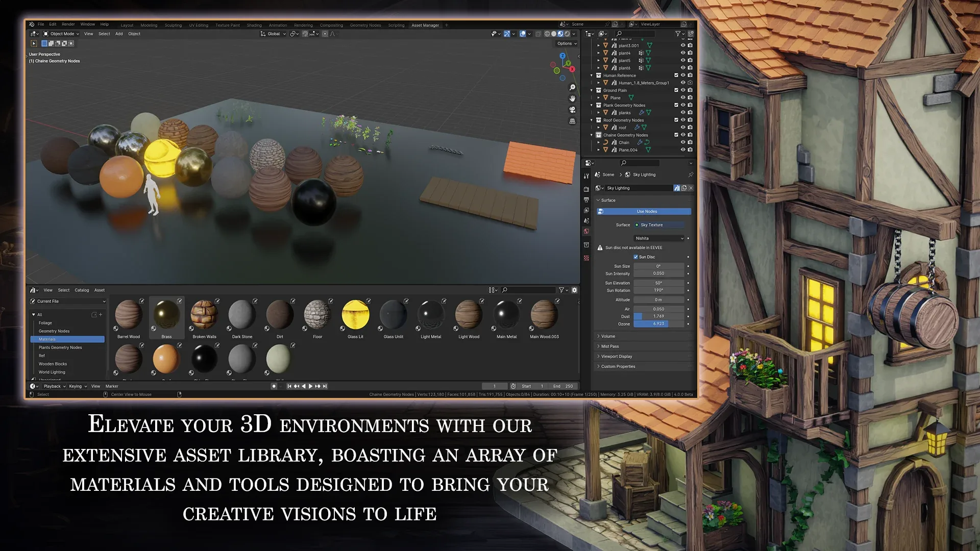The width and height of the screenshot is (980, 551).
Task: Open asset browser preferences gear icon
Action: coord(574,290)
